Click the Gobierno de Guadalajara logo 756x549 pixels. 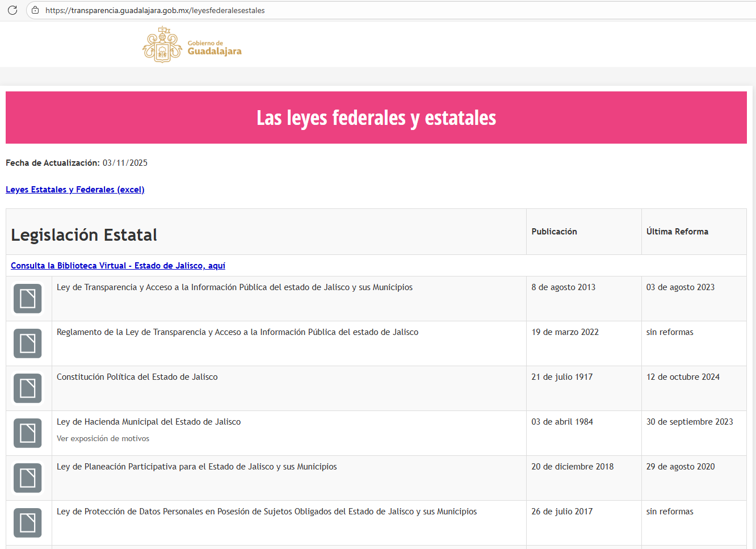(x=192, y=45)
